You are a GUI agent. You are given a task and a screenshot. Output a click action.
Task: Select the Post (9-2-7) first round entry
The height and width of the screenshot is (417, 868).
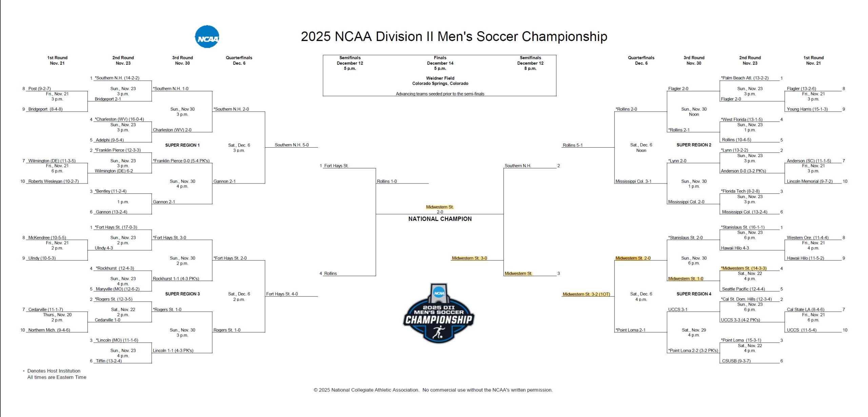click(39, 89)
